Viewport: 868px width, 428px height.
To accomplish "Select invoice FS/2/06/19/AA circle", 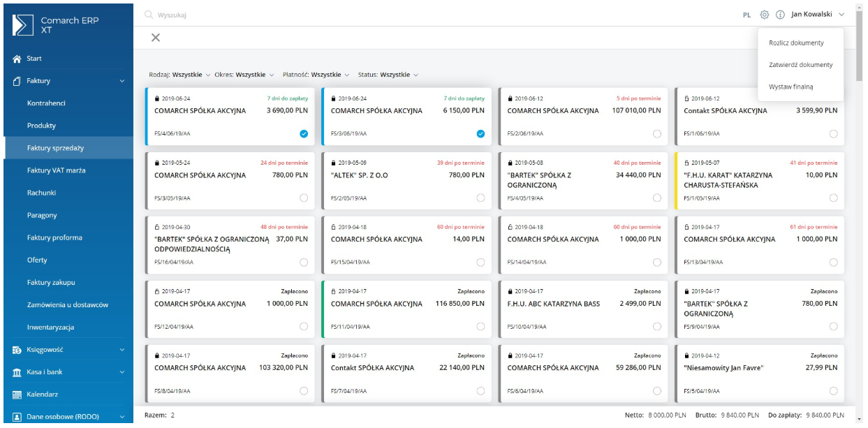I will coord(656,133).
